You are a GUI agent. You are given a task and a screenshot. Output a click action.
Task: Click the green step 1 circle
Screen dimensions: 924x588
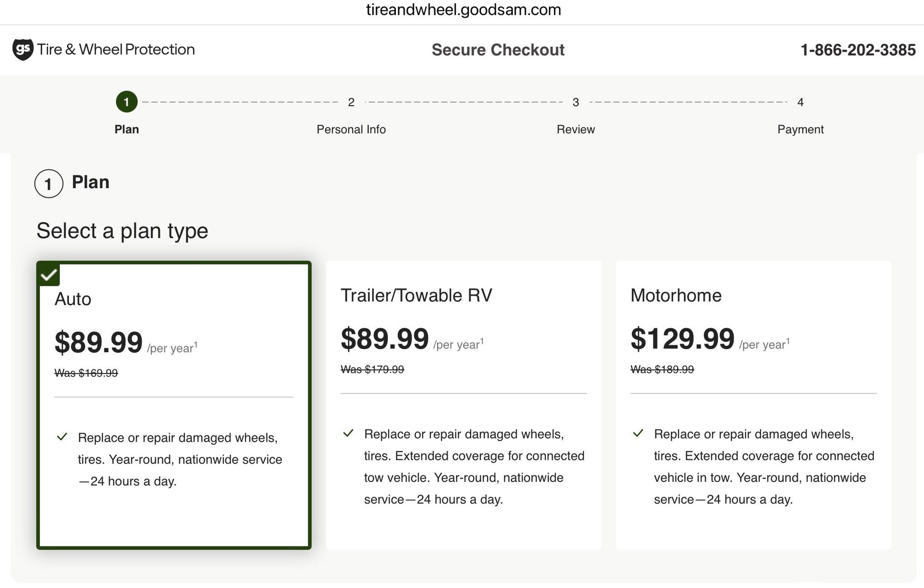[x=127, y=102]
